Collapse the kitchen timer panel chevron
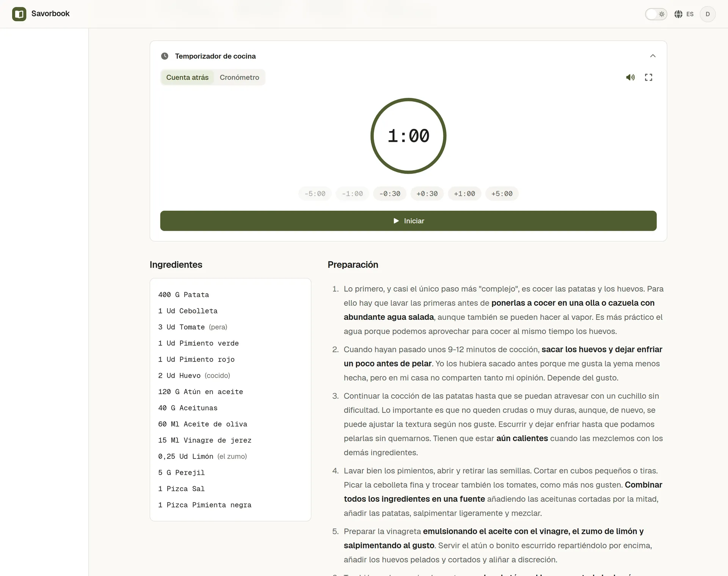 [653, 56]
